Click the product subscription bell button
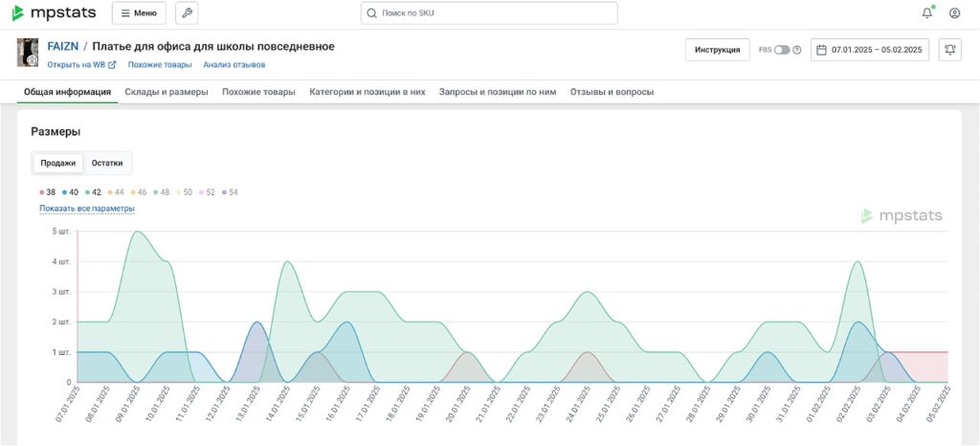Screen dimensions: 980x446 949,50
